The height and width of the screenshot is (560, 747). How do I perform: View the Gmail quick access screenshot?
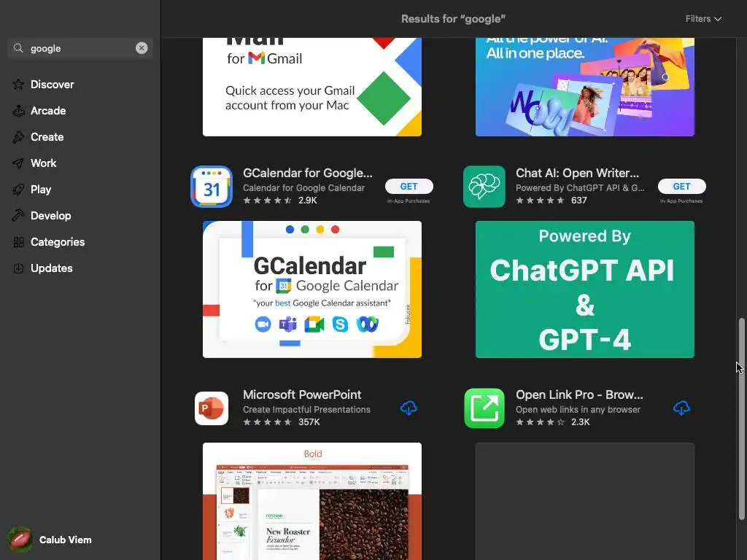[x=312, y=87]
